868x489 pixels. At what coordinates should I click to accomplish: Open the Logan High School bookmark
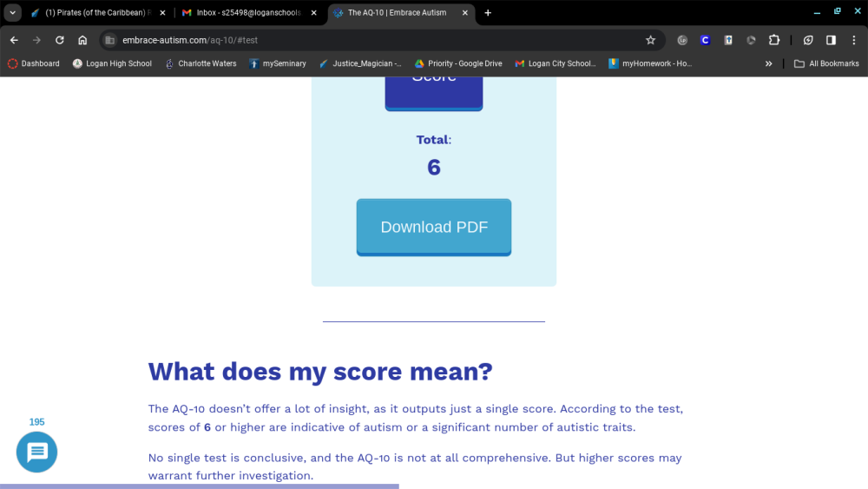[112, 63]
